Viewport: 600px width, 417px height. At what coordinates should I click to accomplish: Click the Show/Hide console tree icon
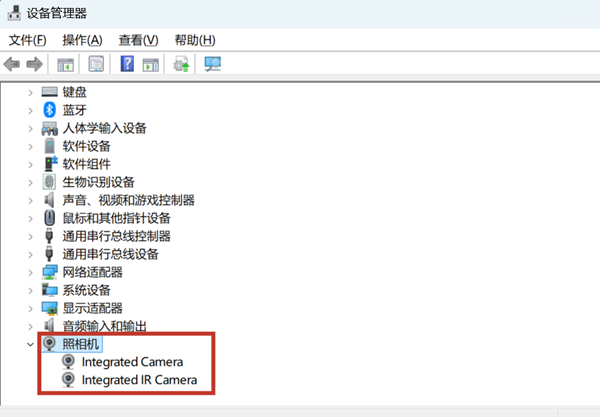(x=65, y=64)
